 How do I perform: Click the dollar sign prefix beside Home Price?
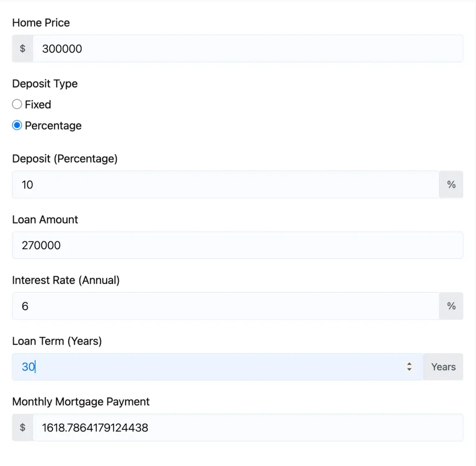[x=22, y=48]
